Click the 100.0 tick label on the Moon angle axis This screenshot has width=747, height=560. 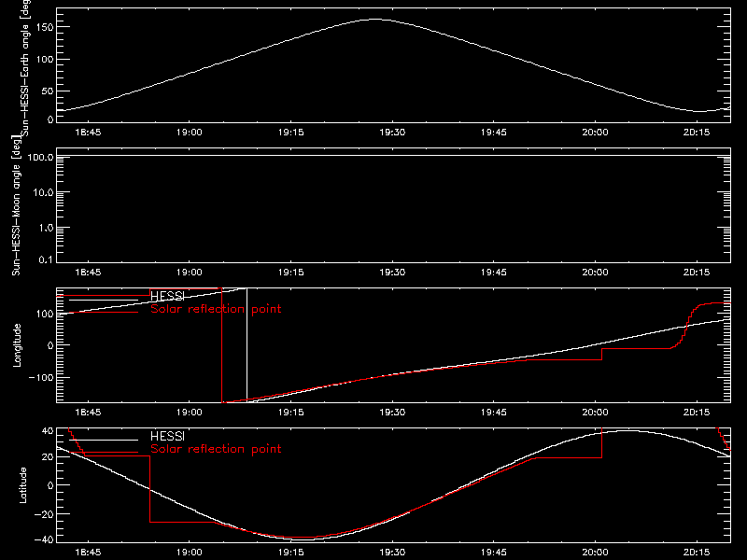(40, 157)
